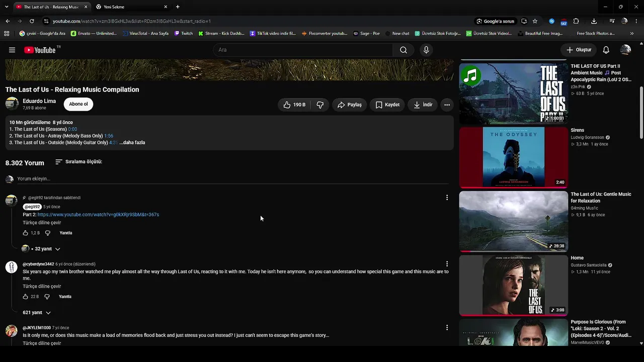Open the Oluştur create menu
The image size is (644, 362).
click(579, 50)
